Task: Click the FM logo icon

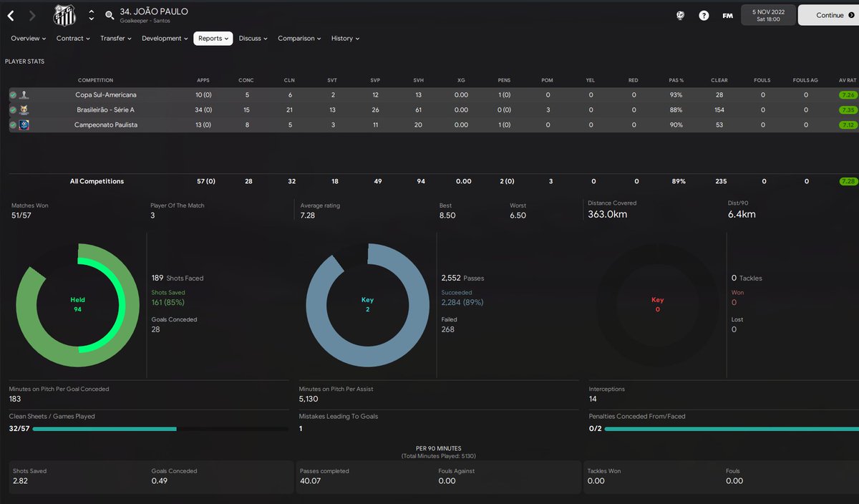Action: pyautogui.click(x=727, y=14)
